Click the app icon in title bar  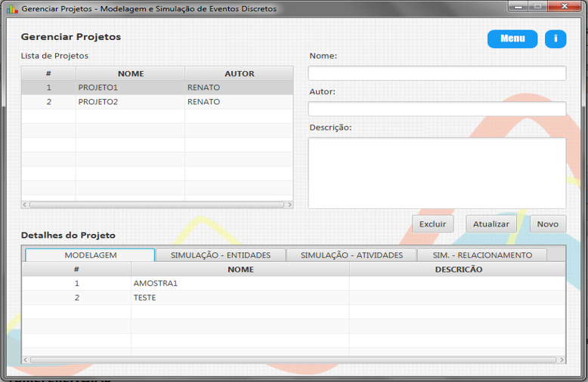click(x=11, y=9)
